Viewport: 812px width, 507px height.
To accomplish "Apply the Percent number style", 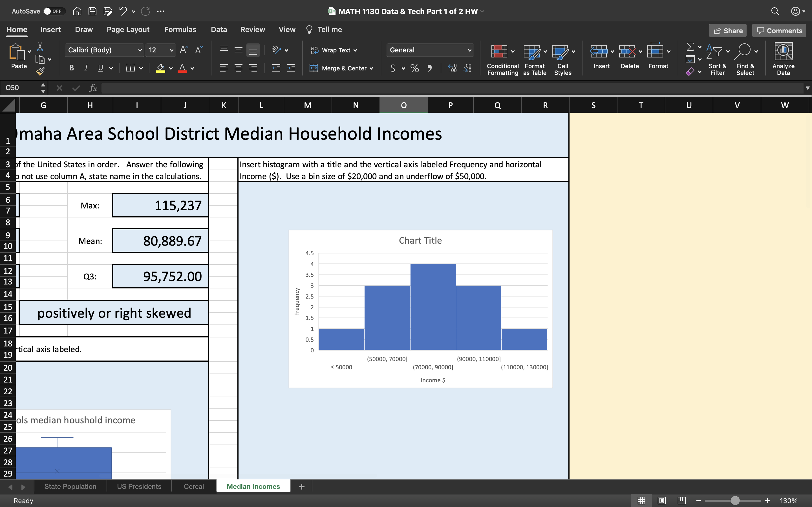I will [415, 68].
